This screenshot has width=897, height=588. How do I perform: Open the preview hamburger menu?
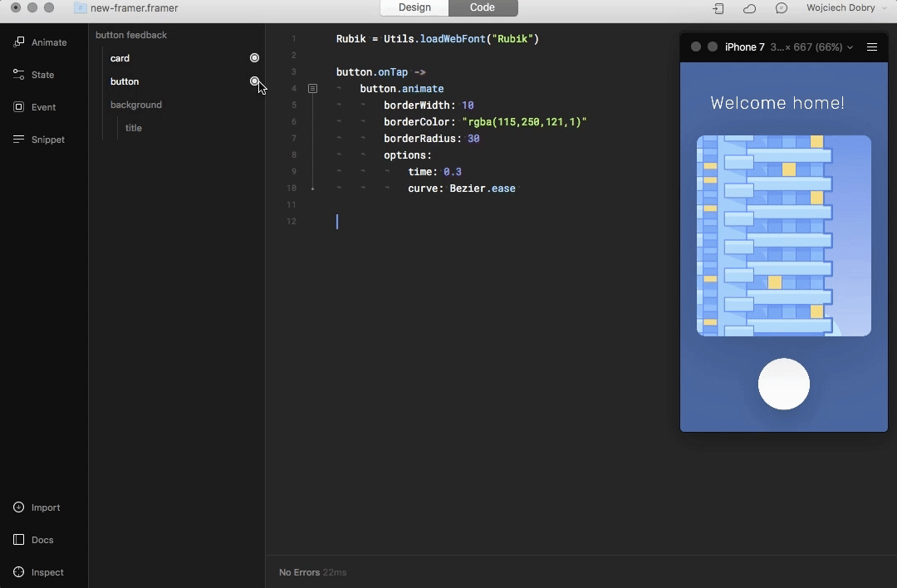872,47
